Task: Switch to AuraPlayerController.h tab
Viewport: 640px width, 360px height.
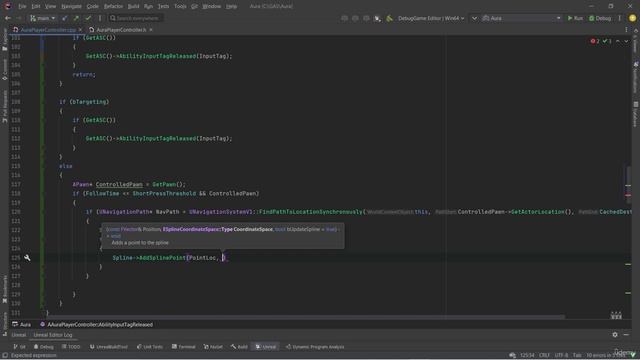Action: click(121, 30)
